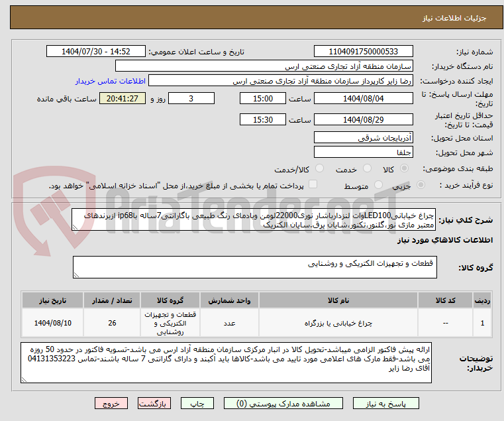Click the گروه کالا table column header
This screenshot has height=421, width=504.
click(170, 300)
